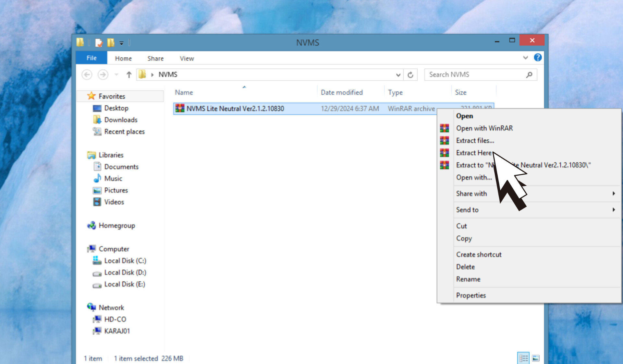Open the View ribbon tab
Screen dimensions: 623x364
(187, 58)
